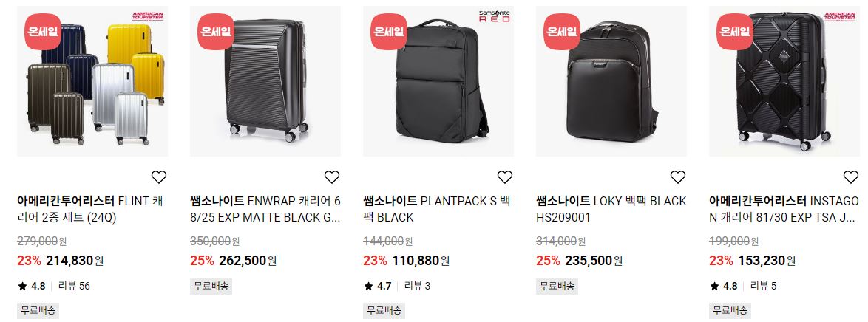Viewport: 868px width, 322px height.
Task: Open 아메리칸투어리스터 FLINT 캐리어 2종 세트 title
Action: coord(91,209)
